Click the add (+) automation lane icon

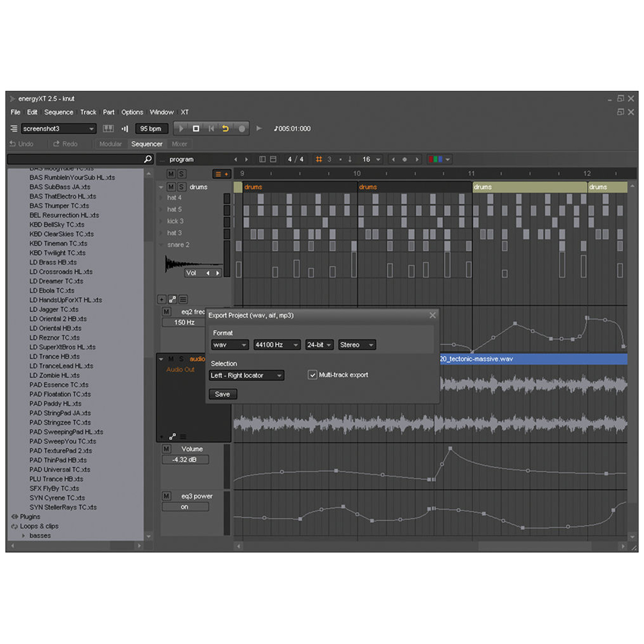[162, 299]
